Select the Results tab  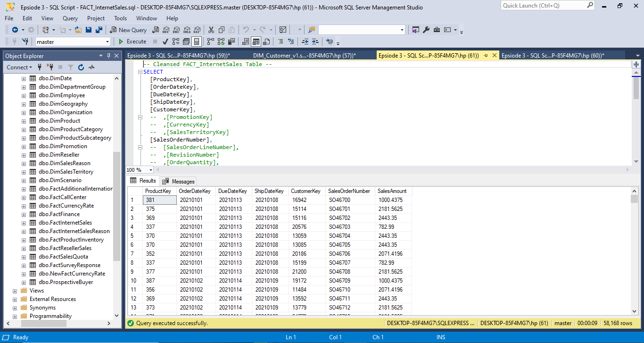[x=143, y=181]
